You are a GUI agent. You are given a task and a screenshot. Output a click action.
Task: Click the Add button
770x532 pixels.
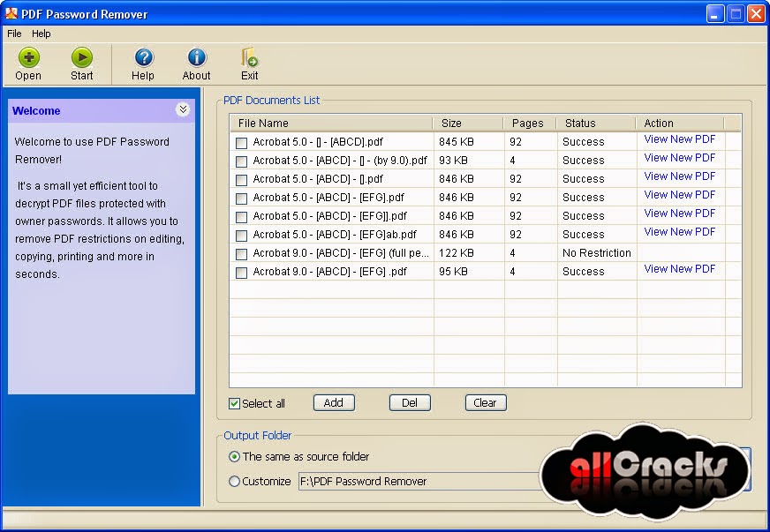point(334,403)
